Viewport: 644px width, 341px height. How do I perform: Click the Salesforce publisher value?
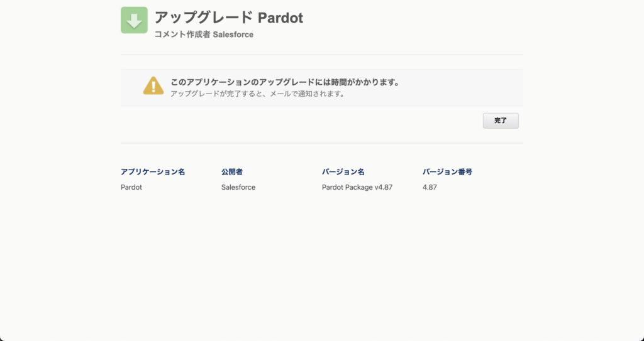point(238,187)
